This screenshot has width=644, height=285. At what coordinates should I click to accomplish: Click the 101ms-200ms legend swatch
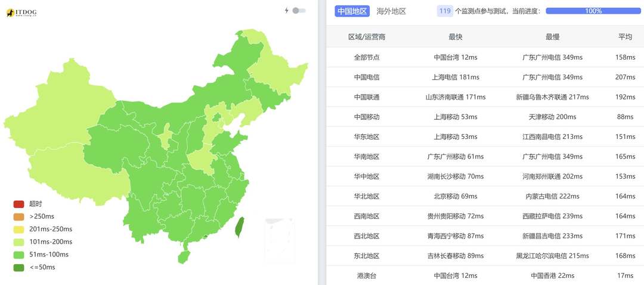pos(19,242)
